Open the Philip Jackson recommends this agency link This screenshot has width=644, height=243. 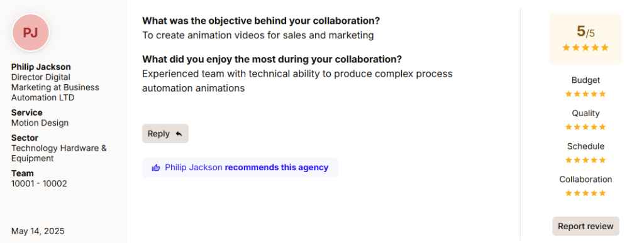pos(240,168)
